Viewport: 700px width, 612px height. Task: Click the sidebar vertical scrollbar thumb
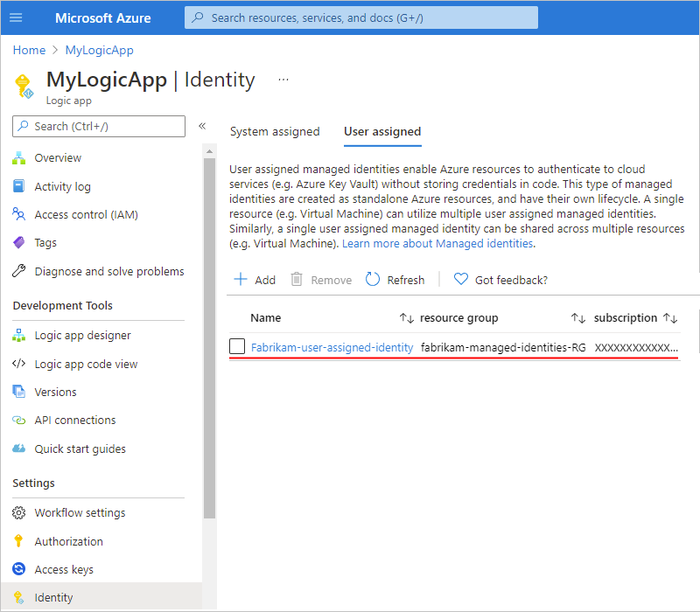(x=209, y=338)
